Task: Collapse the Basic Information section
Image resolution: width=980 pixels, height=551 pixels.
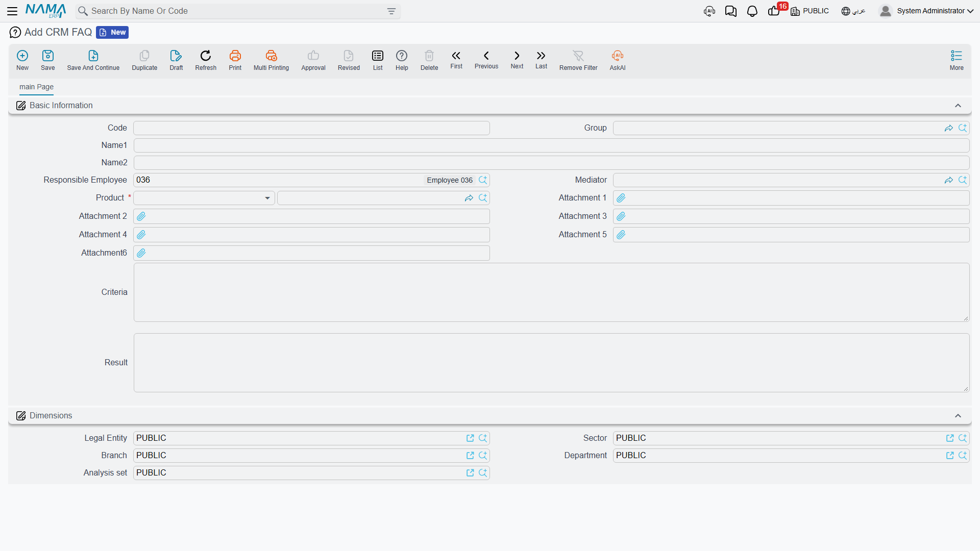Action: (958, 106)
